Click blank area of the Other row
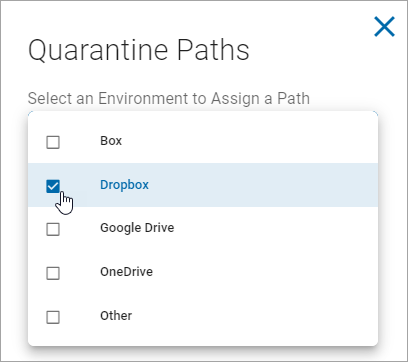 click(x=255, y=316)
